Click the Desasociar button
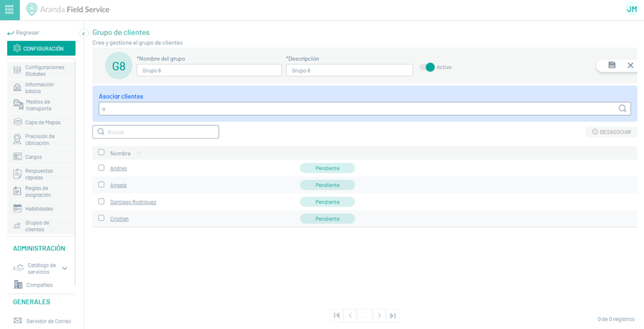The width and height of the screenshot is (644, 329). pyautogui.click(x=611, y=132)
